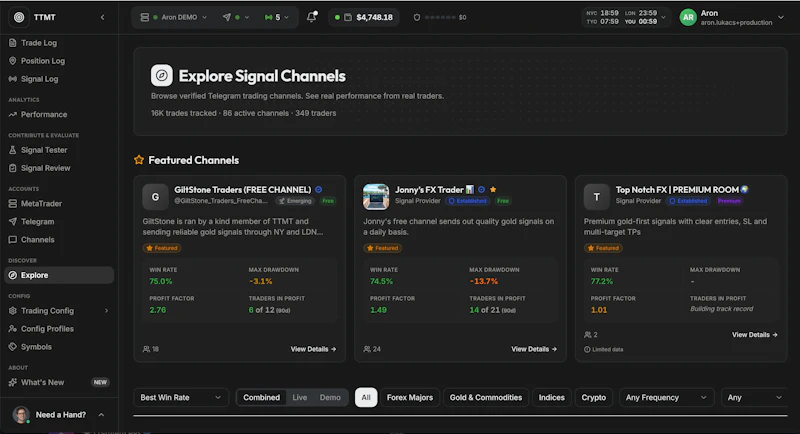Click the support avatar near Need a Hand?
The image size is (800, 434).
tap(21, 415)
